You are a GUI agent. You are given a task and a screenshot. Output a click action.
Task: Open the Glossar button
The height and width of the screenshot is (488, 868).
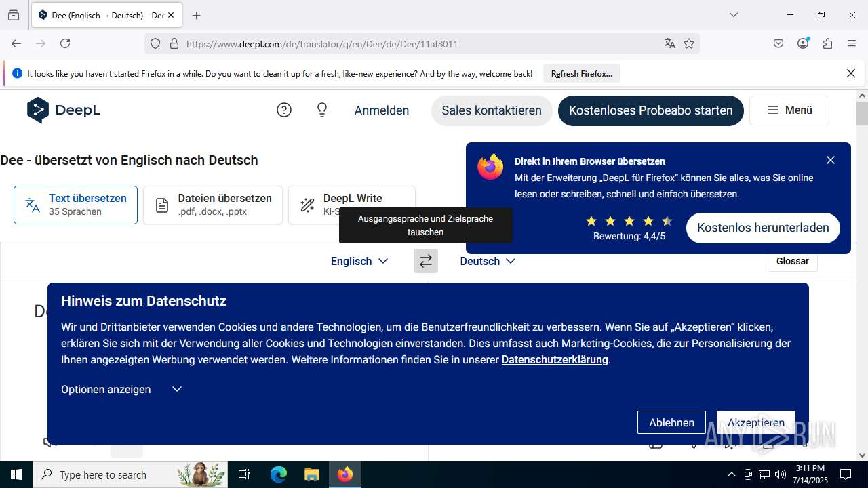click(x=793, y=261)
